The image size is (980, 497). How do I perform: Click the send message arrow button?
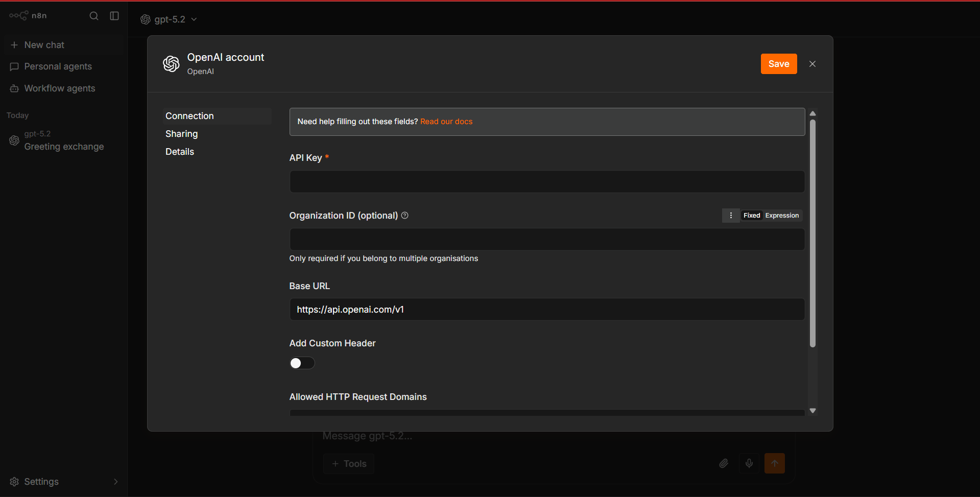coord(775,463)
